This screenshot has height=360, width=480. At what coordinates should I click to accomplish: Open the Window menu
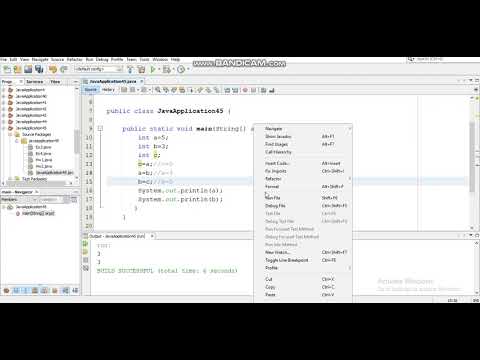(160, 60)
